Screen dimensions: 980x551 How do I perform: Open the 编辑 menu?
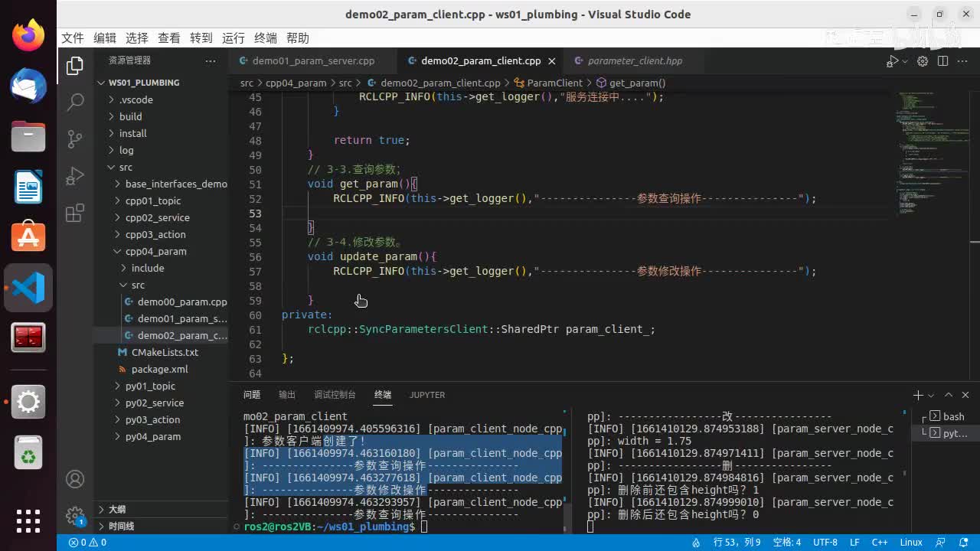tap(104, 38)
